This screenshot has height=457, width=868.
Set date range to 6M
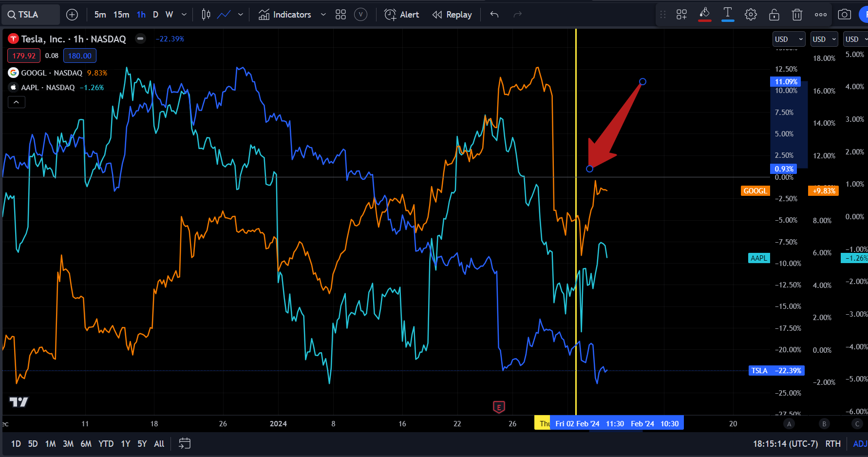click(x=86, y=443)
